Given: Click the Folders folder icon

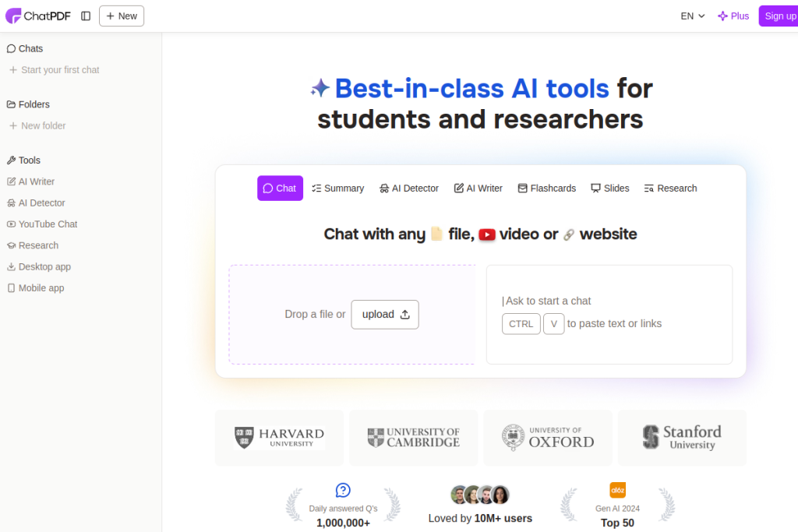Looking at the screenshot, I should (11, 104).
